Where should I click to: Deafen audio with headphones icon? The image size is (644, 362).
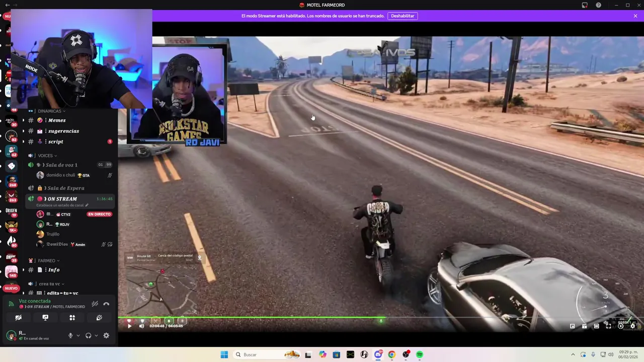point(89,336)
